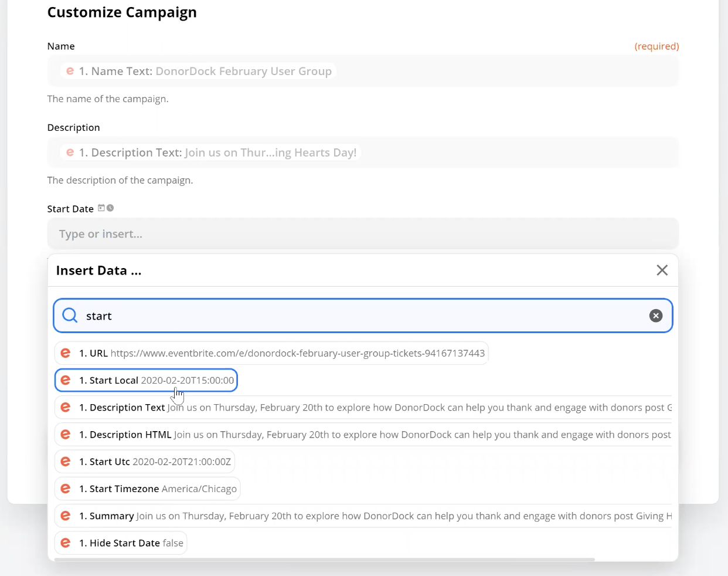The width and height of the screenshot is (728, 576).
Task: Click the Description field with Description Text pill
Action: 363,153
